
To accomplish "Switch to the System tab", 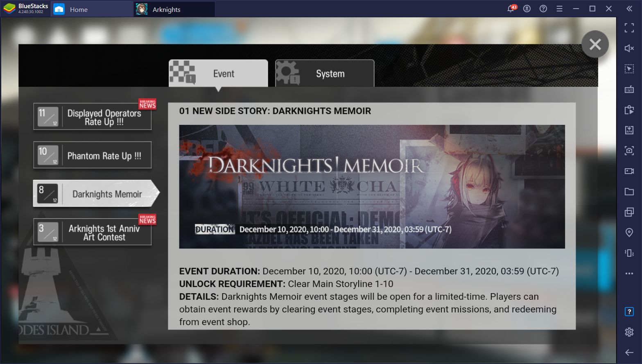I will tap(325, 73).
